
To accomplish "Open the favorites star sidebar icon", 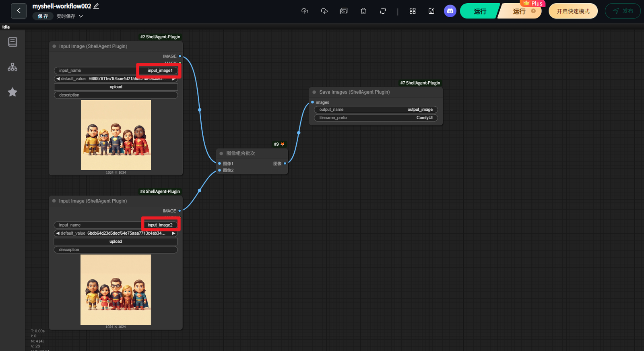I will (x=12, y=92).
